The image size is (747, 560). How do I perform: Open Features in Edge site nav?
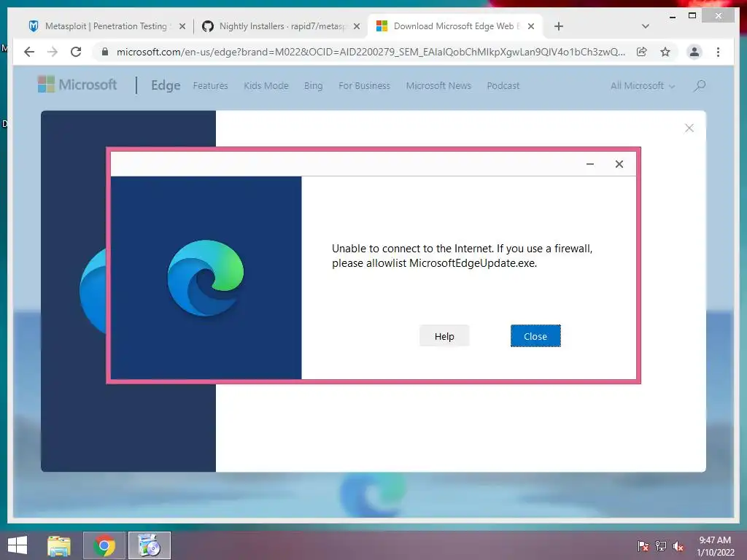click(x=210, y=86)
